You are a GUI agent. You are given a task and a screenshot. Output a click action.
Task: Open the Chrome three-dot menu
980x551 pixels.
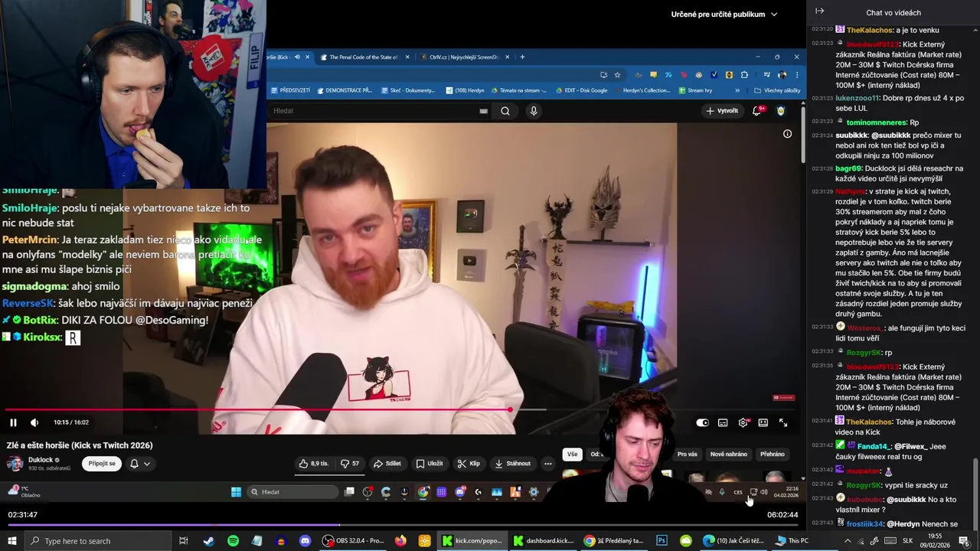[x=797, y=75]
